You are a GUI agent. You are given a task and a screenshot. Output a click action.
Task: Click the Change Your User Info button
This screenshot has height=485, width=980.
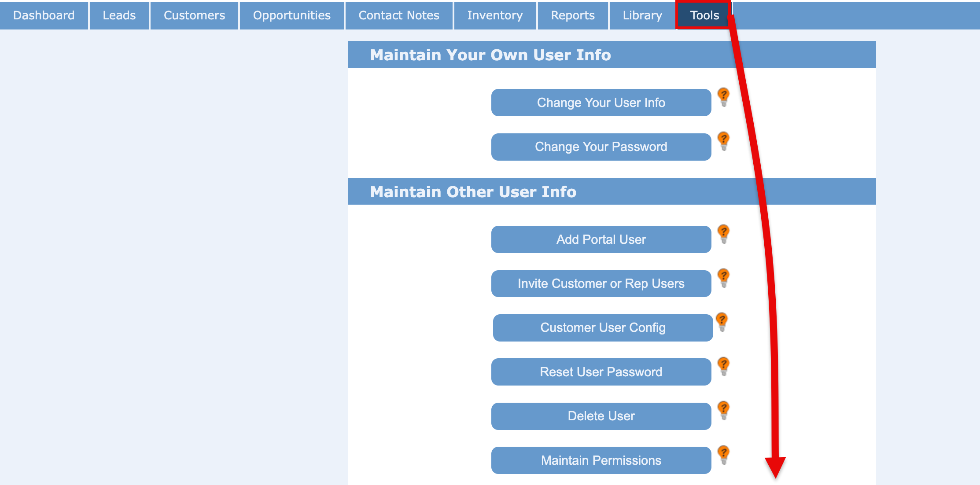[x=601, y=103]
